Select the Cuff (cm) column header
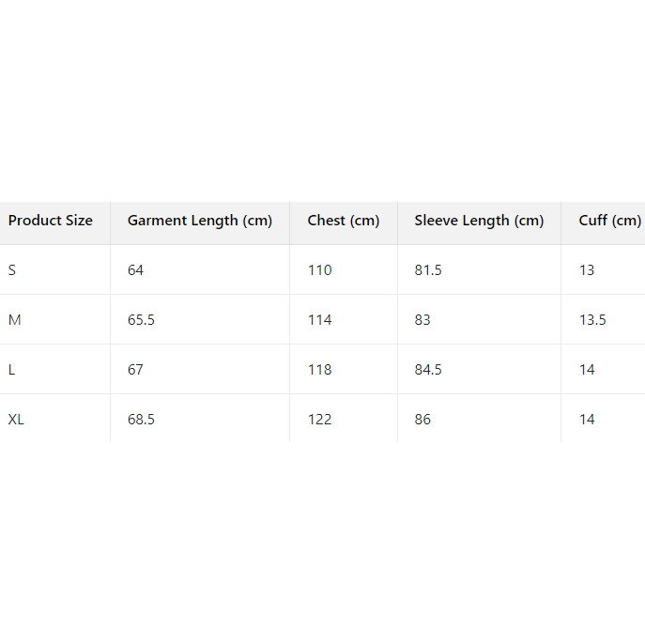The image size is (645, 644). coord(610,221)
